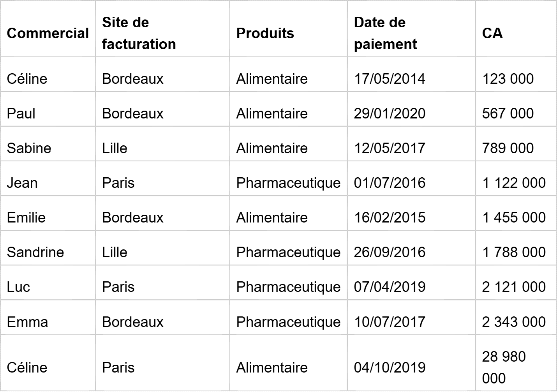Click the Emilie name cell
Image resolution: width=557 pixels, height=392 pixels.
pyautogui.click(x=26, y=217)
